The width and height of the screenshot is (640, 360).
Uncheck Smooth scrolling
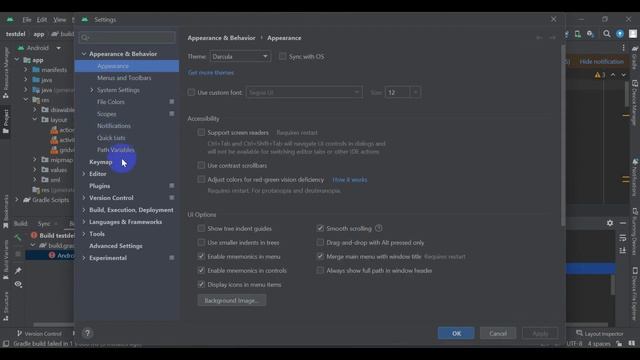tap(320, 228)
